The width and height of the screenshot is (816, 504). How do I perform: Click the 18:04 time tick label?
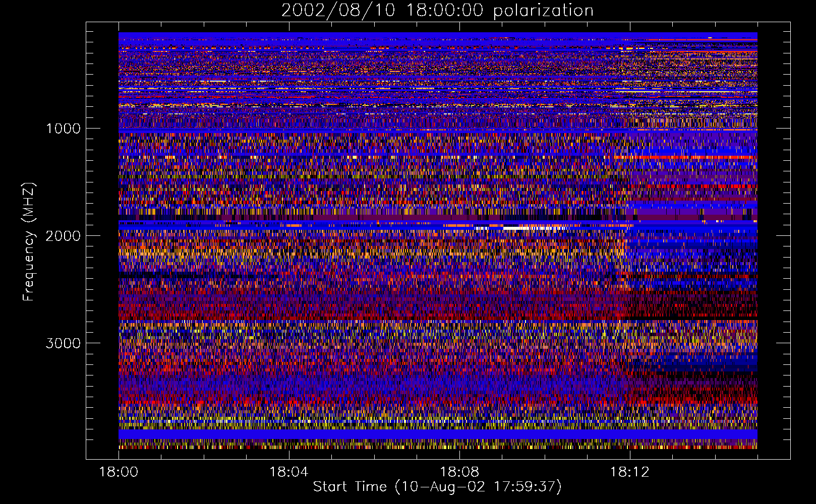coord(289,472)
